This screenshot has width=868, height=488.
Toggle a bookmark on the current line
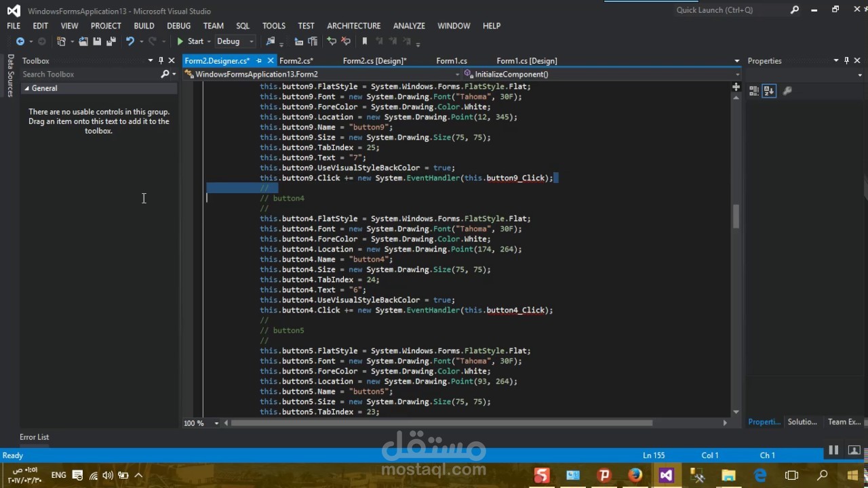click(364, 41)
